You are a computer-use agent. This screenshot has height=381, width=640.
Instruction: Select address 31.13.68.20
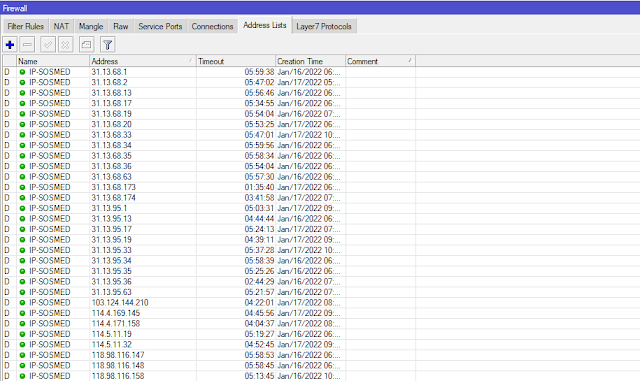tap(111, 124)
